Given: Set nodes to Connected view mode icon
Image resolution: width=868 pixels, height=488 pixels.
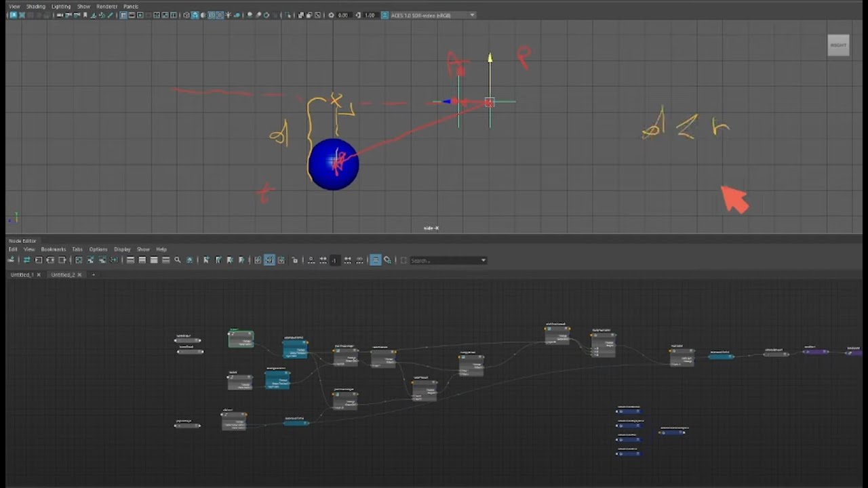Looking at the screenshot, I should (x=142, y=260).
